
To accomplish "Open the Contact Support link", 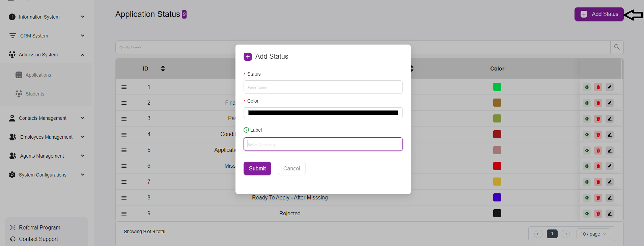I will pyautogui.click(x=38, y=239).
